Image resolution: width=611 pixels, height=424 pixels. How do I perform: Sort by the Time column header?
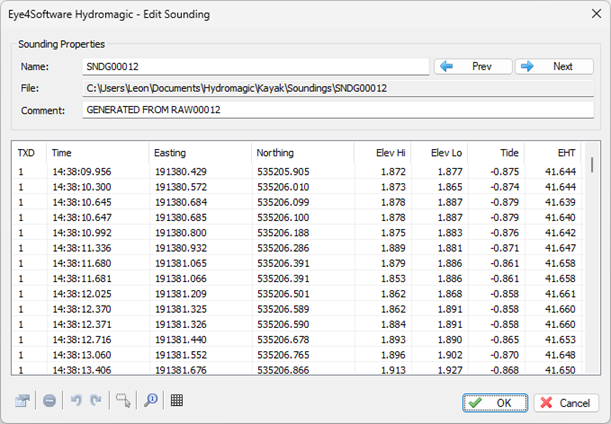pyautogui.click(x=96, y=153)
